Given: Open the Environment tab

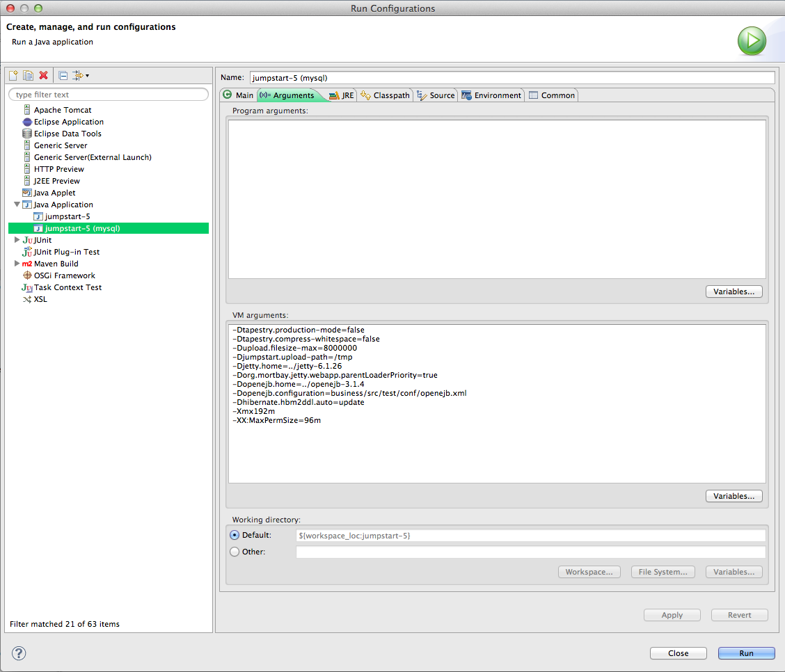Looking at the screenshot, I should click(491, 95).
